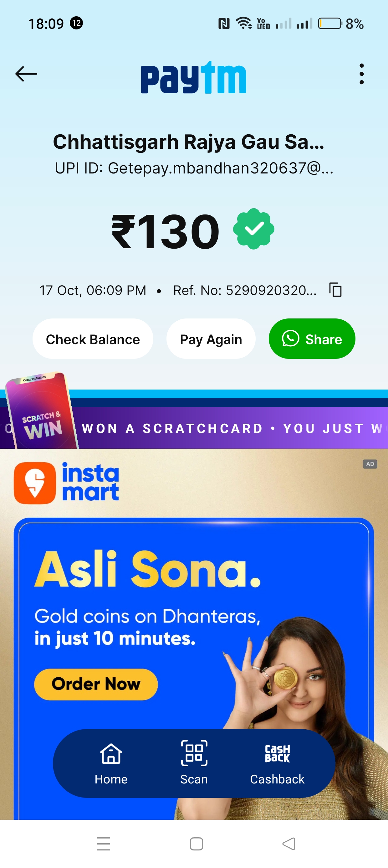Copy the reference number with copy icon
388x868 pixels.
[x=335, y=290]
